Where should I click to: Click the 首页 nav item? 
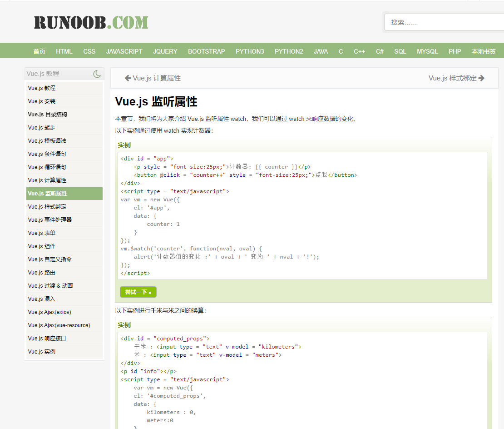39,51
